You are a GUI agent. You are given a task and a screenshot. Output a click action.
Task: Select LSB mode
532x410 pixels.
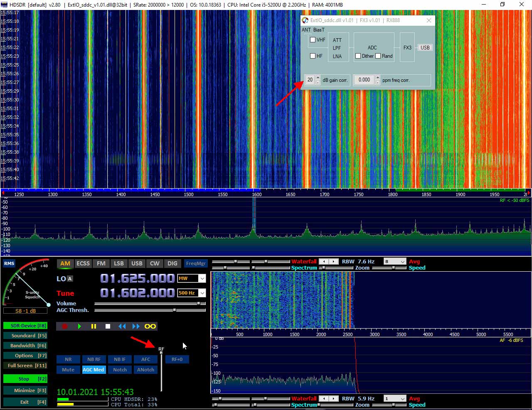point(119,263)
